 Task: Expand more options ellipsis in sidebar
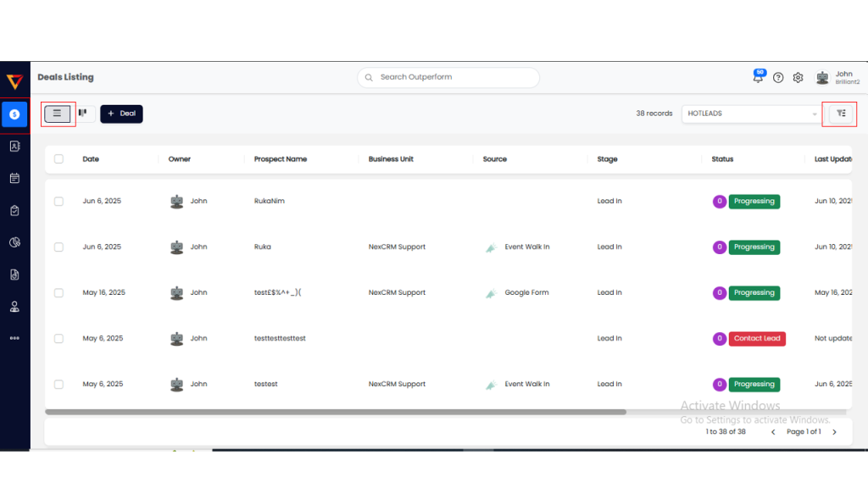pyautogui.click(x=14, y=338)
